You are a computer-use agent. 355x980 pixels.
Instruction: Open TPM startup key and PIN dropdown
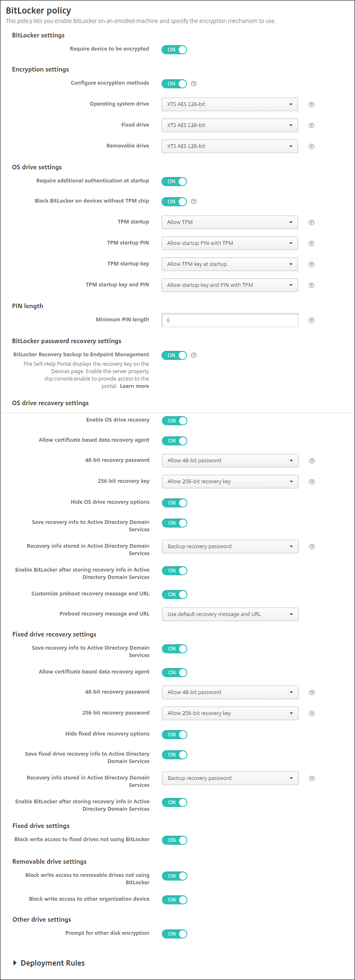click(x=230, y=285)
